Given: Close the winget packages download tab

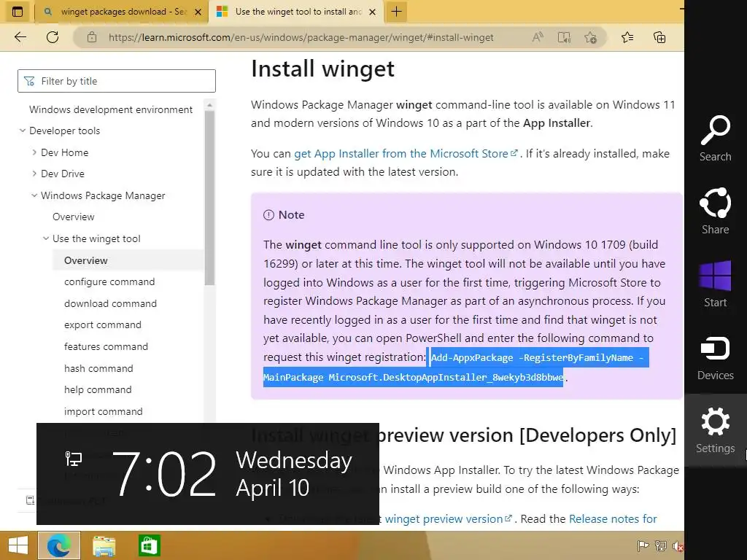Looking at the screenshot, I should coord(198,12).
